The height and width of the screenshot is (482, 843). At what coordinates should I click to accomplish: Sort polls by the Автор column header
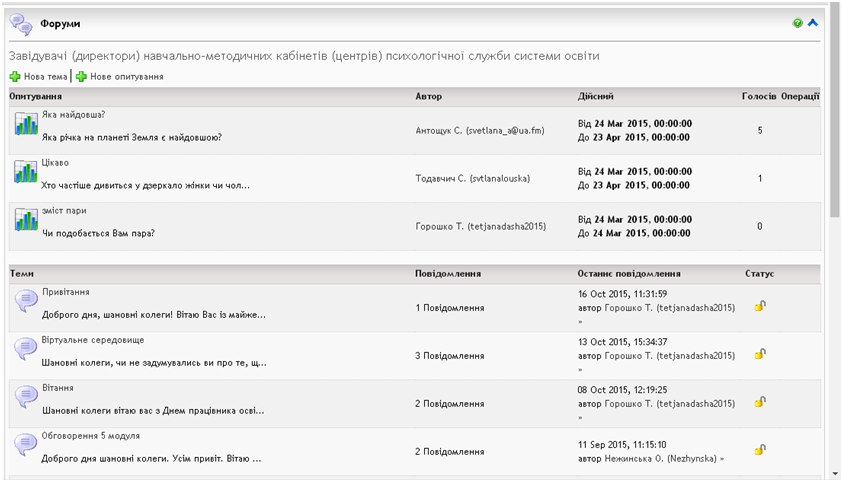point(428,96)
